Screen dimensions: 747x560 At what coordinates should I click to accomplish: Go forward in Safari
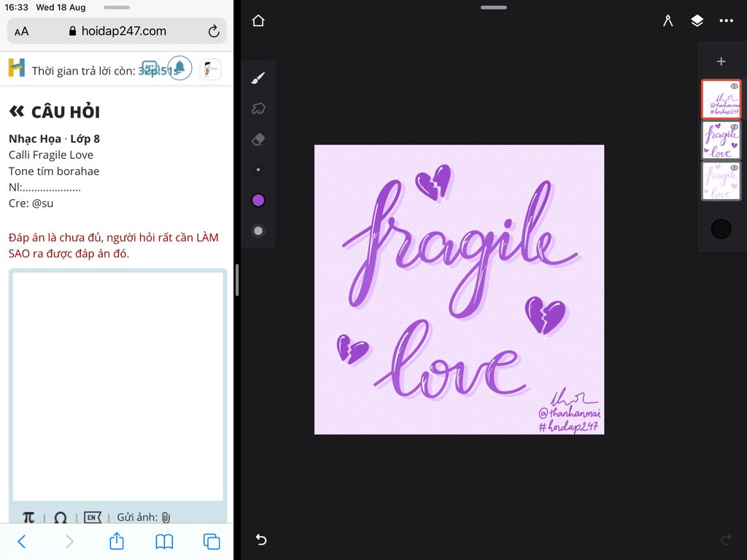[x=69, y=542]
